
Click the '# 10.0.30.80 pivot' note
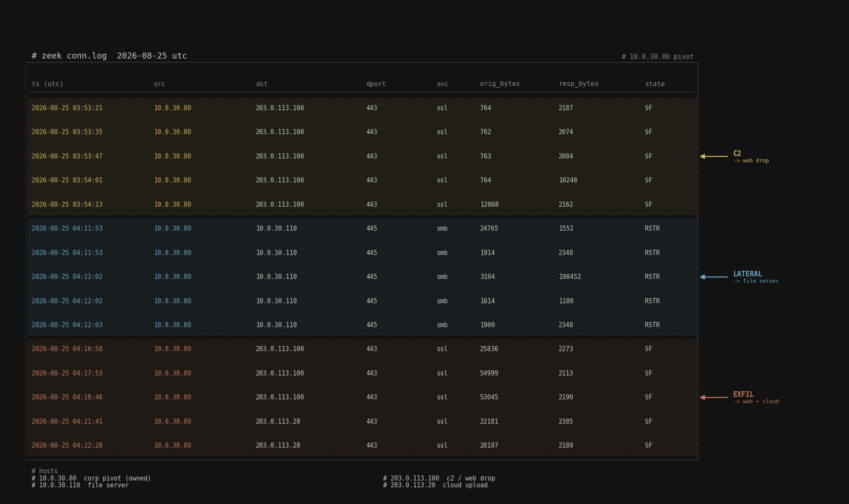tap(658, 57)
